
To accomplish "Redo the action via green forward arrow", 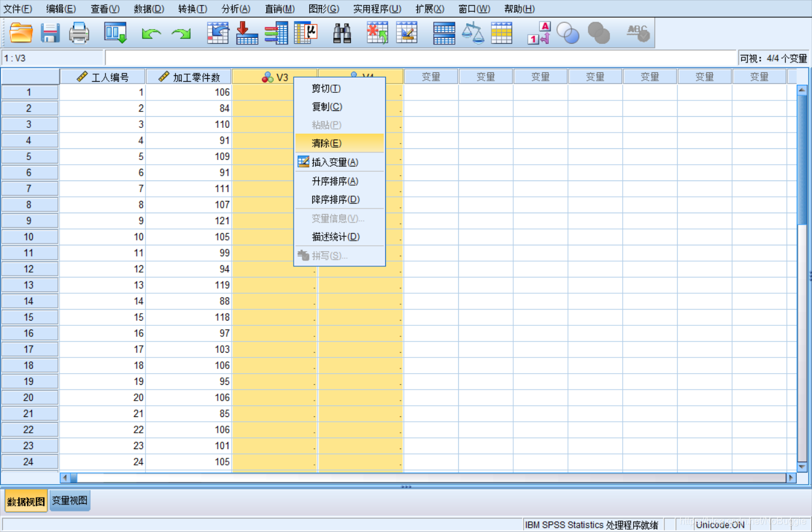I will (x=181, y=33).
